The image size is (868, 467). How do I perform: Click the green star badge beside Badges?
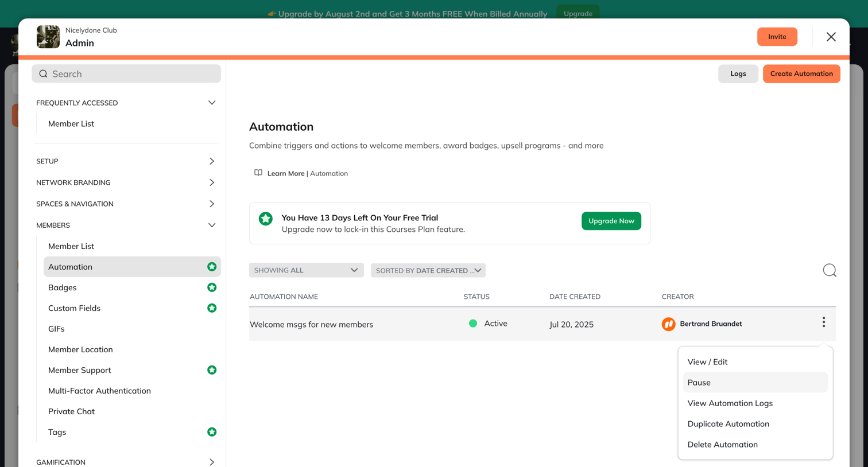212,287
